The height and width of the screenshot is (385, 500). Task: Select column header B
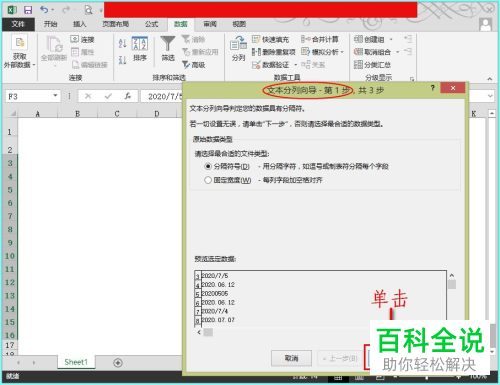pos(77,114)
